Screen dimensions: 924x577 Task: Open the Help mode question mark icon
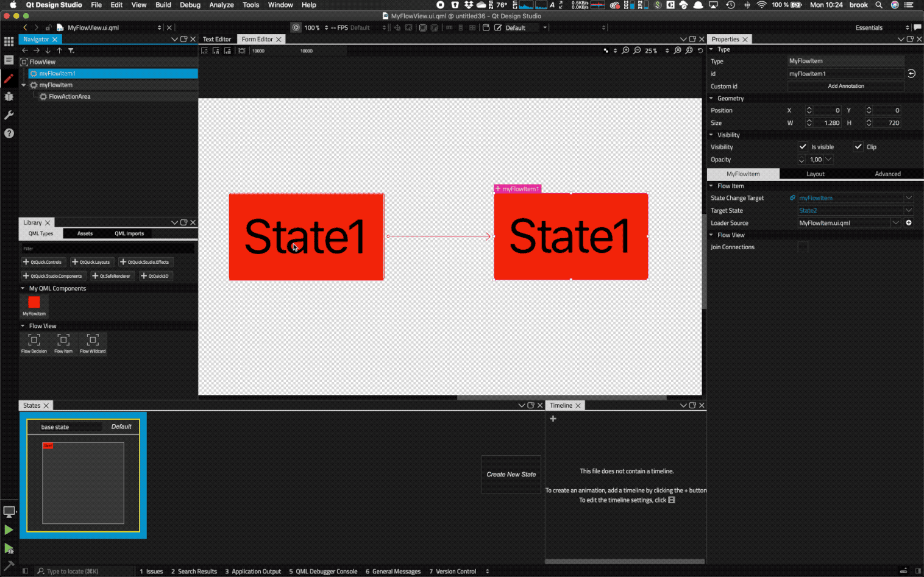click(x=9, y=133)
